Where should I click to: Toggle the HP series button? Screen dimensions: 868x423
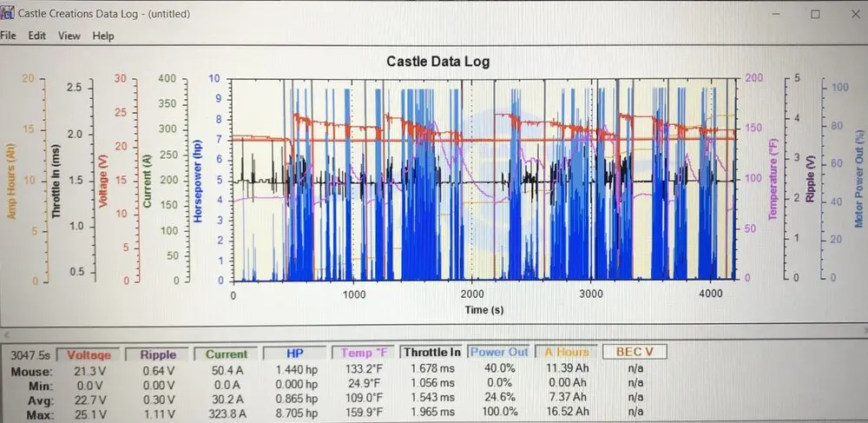[x=295, y=354]
